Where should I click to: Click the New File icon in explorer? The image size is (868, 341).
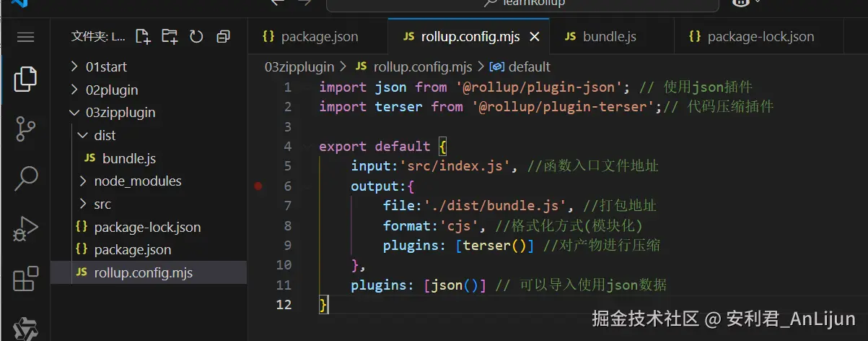point(143,36)
